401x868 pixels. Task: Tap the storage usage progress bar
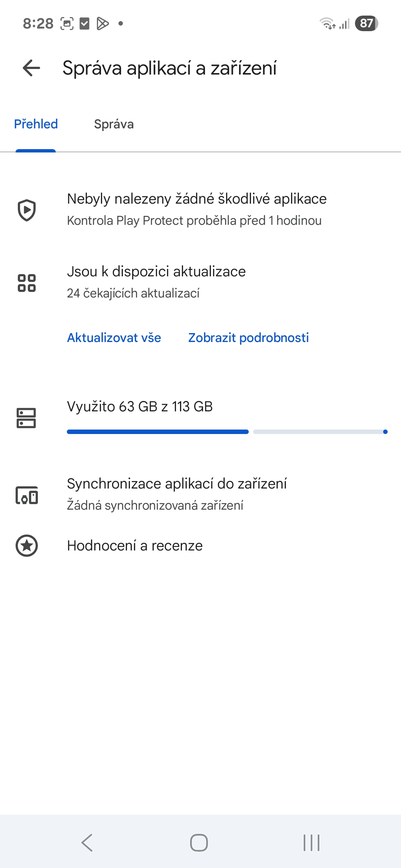227,432
